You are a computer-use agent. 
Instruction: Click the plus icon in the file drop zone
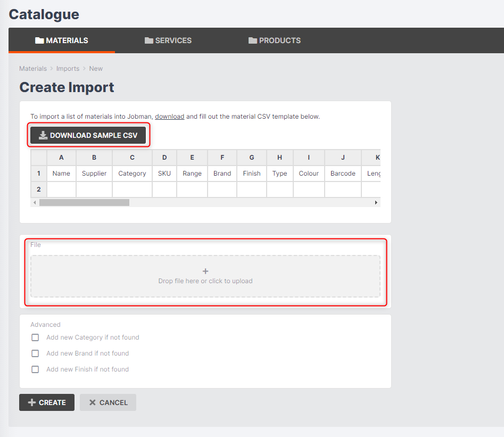[205, 271]
